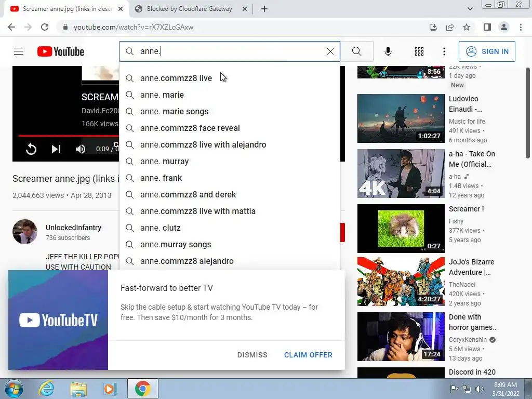Open Chrome three-dot menu
This screenshot has height=399, width=532.
click(x=521, y=27)
